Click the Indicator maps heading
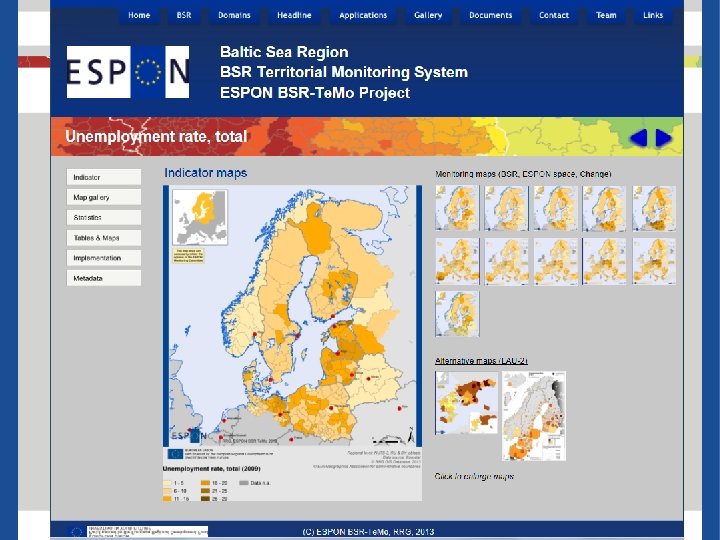 point(206,173)
